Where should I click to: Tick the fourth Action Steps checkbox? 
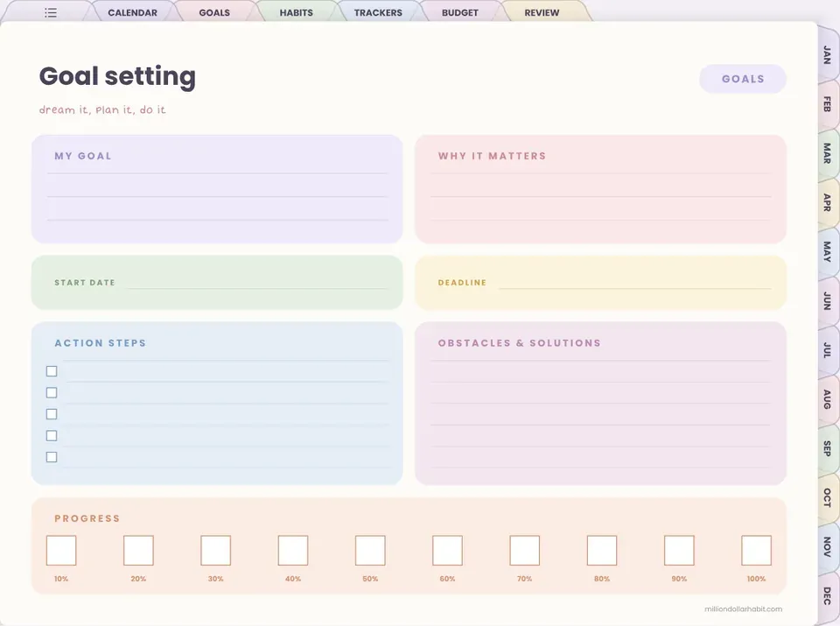(52, 436)
